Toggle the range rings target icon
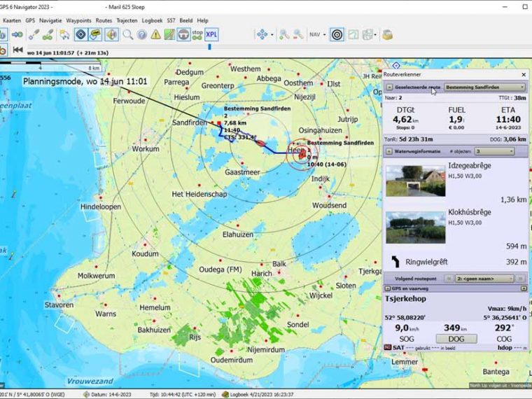 337,34
